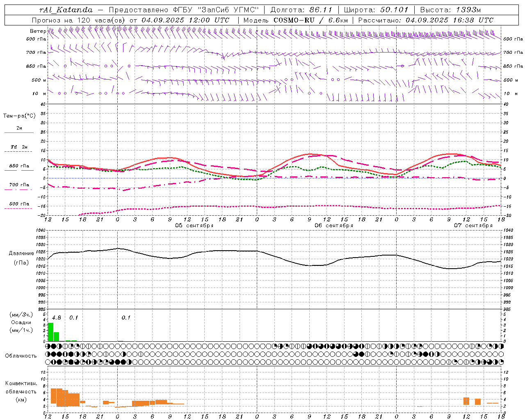This screenshot has width=525, height=420.
Task: Select the forecast start 04.09.2025 12:00 UTC
Action: click(185, 20)
